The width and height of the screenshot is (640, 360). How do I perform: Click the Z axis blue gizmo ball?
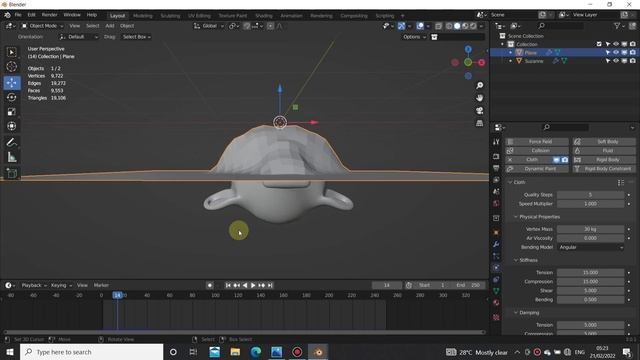click(468, 49)
